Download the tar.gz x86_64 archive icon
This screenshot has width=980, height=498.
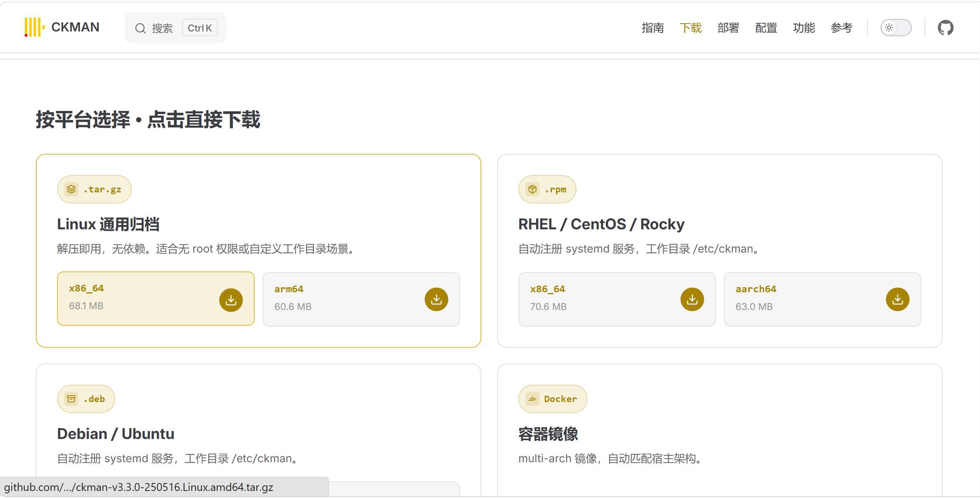coord(231,300)
